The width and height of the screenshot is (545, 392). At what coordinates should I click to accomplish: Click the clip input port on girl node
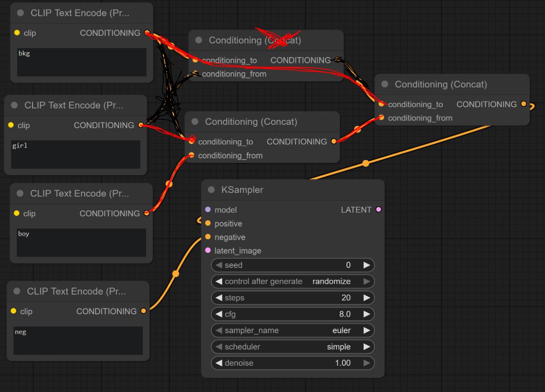[x=11, y=125]
